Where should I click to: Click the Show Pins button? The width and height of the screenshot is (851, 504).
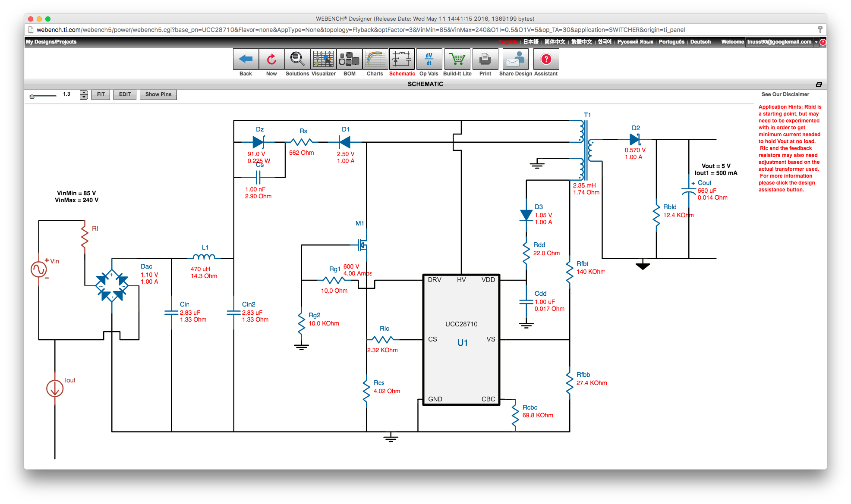coord(158,95)
